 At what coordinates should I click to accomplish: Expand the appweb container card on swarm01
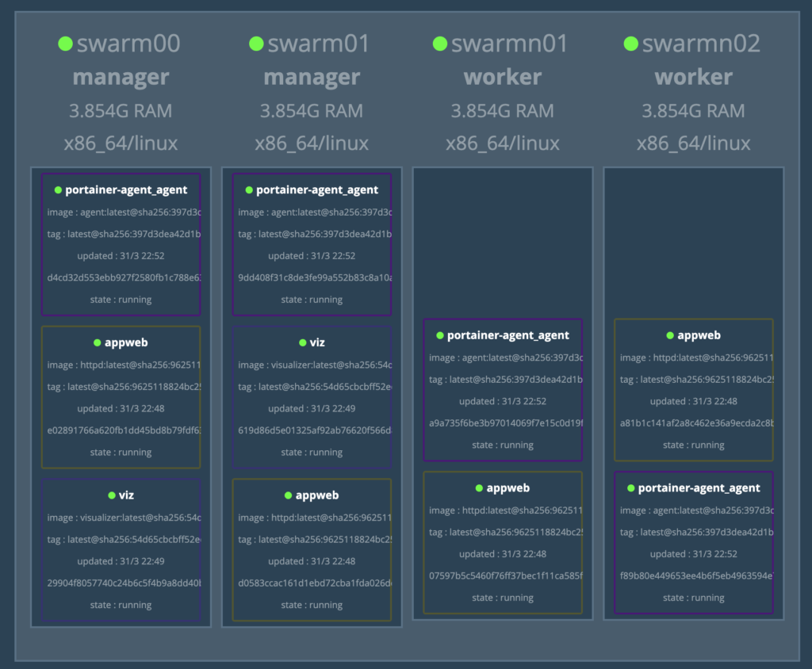pyautogui.click(x=312, y=549)
